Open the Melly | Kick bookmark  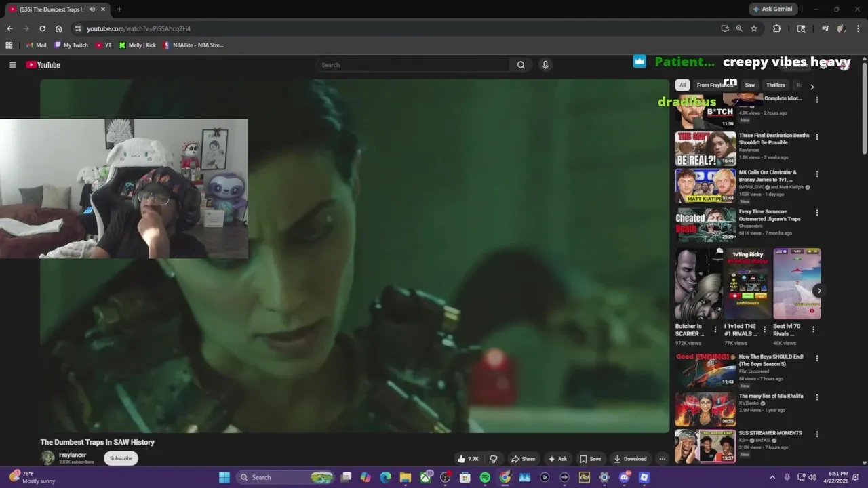point(137,45)
